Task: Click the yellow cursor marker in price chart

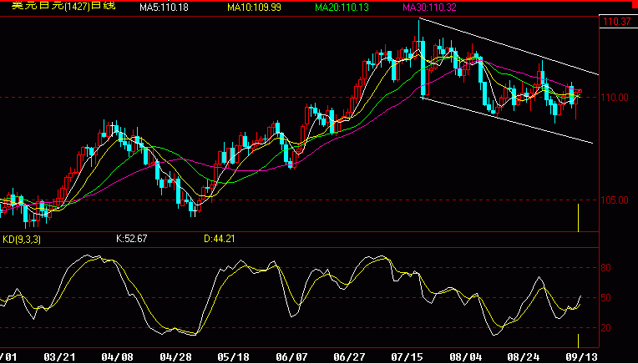Action: click(x=578, y=218)
